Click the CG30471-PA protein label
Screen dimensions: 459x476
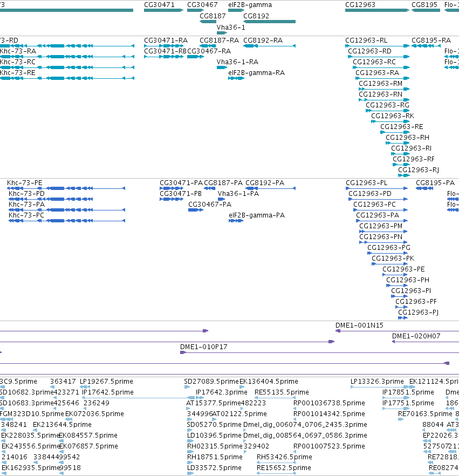coord(181,183)
